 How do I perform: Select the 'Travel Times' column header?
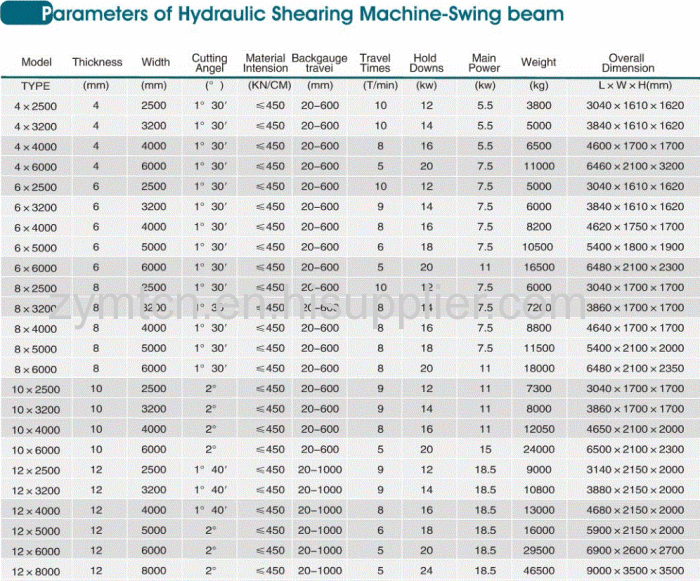coord(375,63)
